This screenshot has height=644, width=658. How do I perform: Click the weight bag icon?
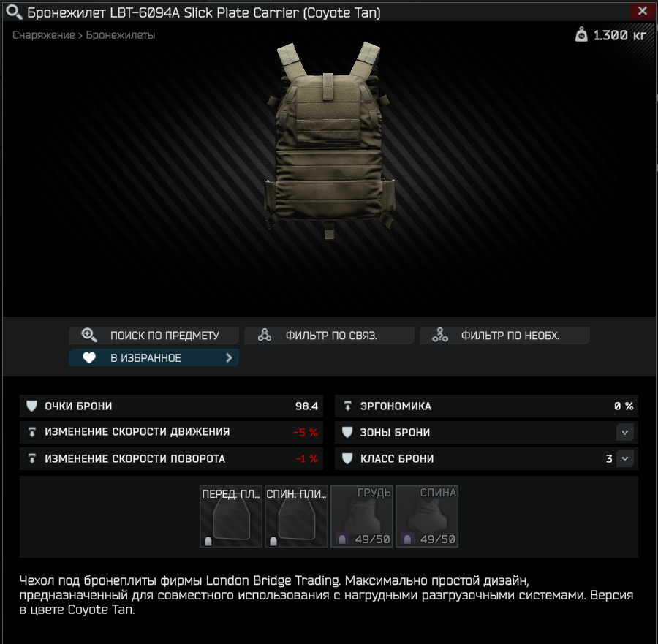tap(581, 34)
